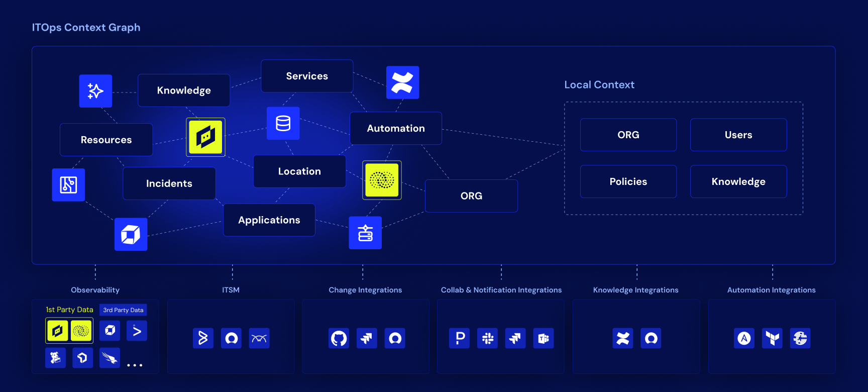Screen dimensions: 868x392
Task: Click the ServiceNow icon in Knowledge Integrations
Action: coord(651,338)
